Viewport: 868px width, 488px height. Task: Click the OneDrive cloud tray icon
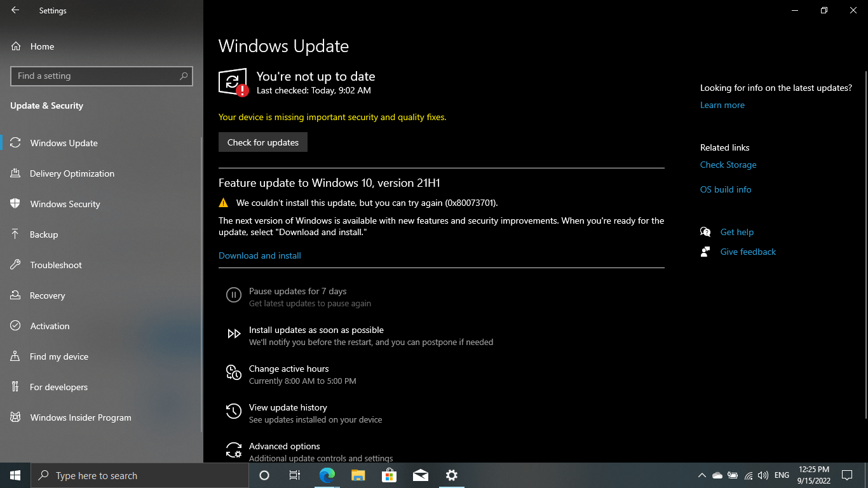[717, 475]
